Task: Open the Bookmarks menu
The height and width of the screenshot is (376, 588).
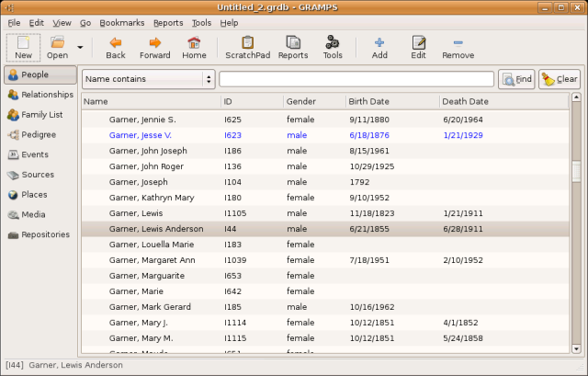Action: pyautogui.click(x=122, y=22)
